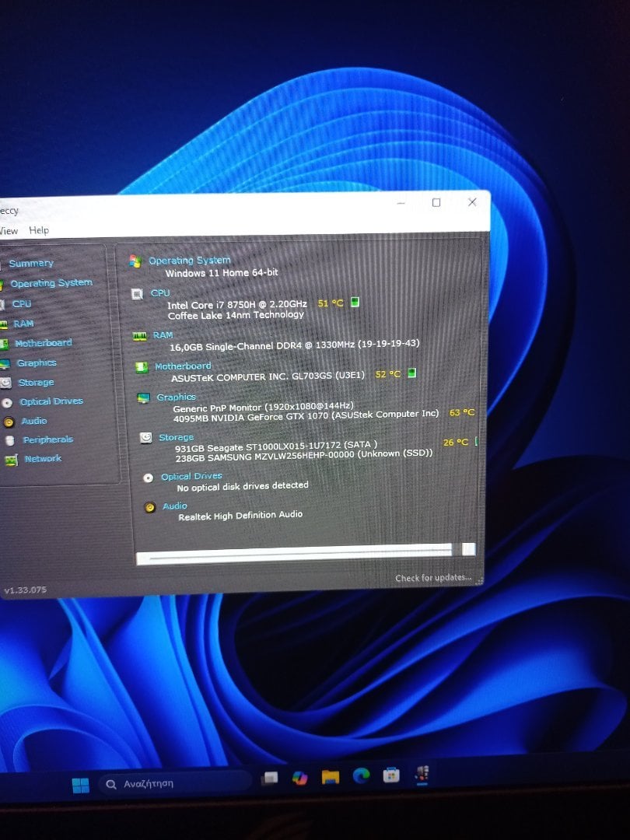Open Audio in the sidebar list
Screen dimensions: 630x840
pyautogui.click(x=34, y=421)
